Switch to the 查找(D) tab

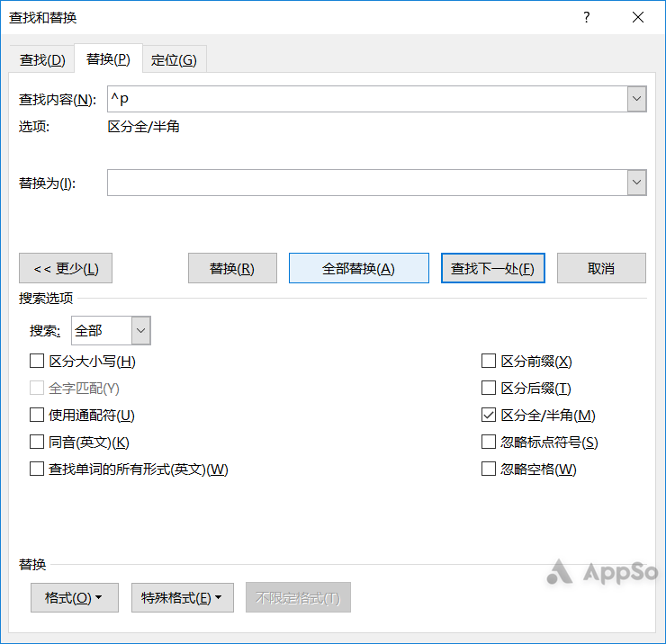click(x=42, y=59)
